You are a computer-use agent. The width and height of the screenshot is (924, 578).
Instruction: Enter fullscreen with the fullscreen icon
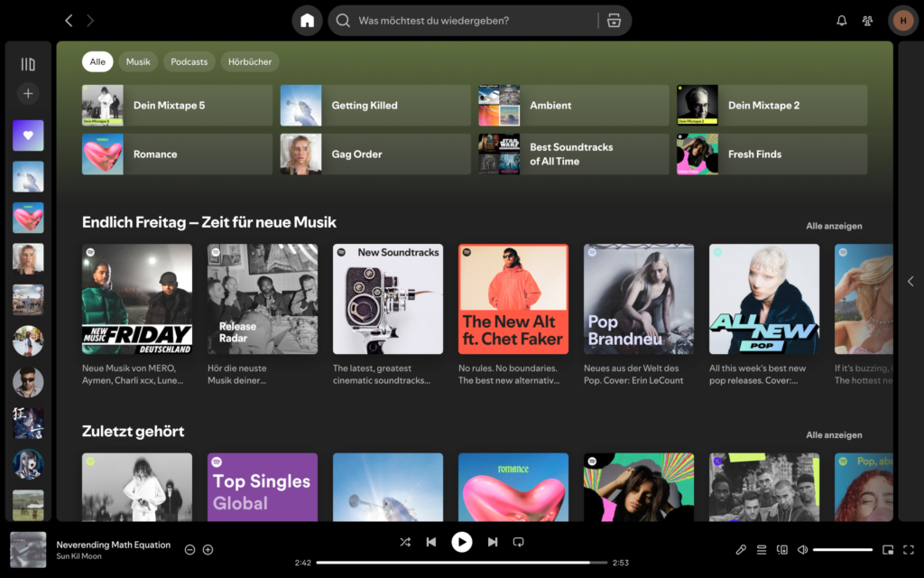909,549
